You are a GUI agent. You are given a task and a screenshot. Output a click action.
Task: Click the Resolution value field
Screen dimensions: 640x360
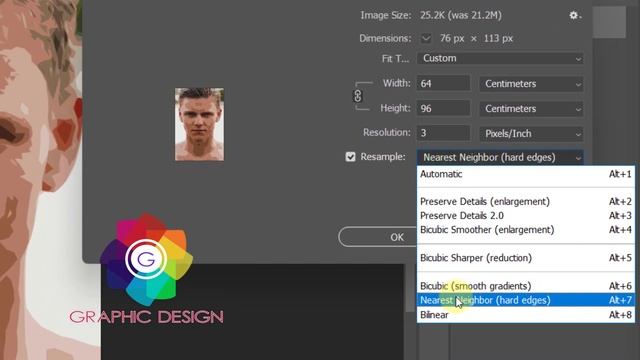coord(443,133)
